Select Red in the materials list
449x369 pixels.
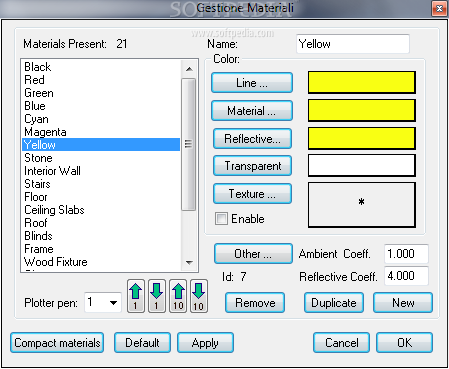101,80
